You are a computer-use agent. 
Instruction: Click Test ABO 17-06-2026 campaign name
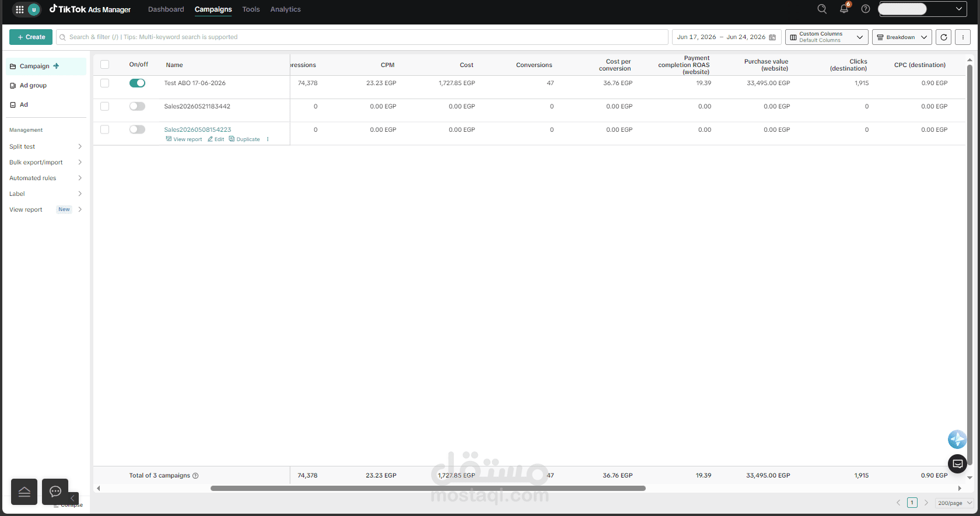pos(195,83)
